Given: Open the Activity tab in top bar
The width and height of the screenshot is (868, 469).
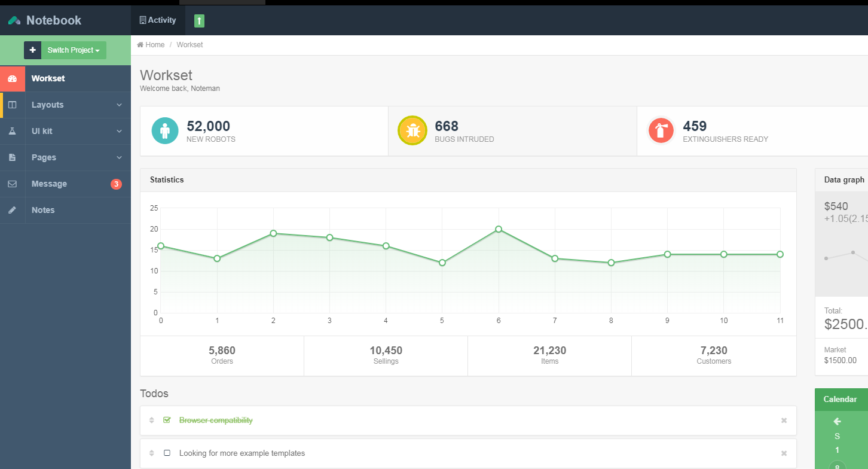Looking at the screenshot, I should (158, 20).
